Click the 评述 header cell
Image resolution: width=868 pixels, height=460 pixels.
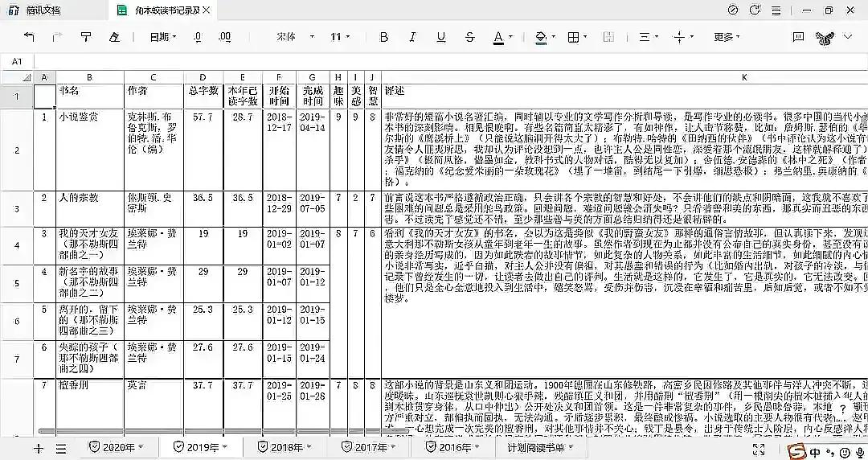(x=625, y=96)
